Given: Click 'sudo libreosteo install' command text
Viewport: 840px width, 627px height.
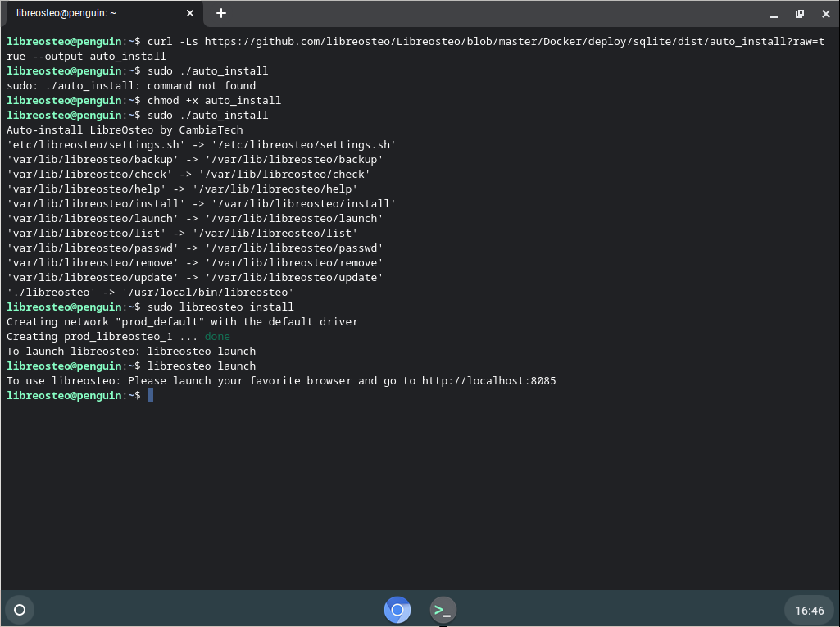Looking at the screenshot, I should 220,307.
